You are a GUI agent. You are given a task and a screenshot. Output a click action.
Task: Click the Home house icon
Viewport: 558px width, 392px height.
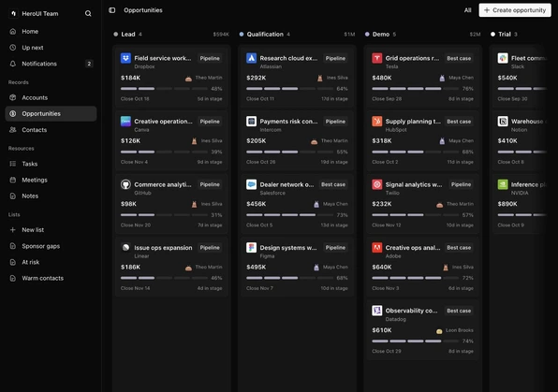coord(13,31)
